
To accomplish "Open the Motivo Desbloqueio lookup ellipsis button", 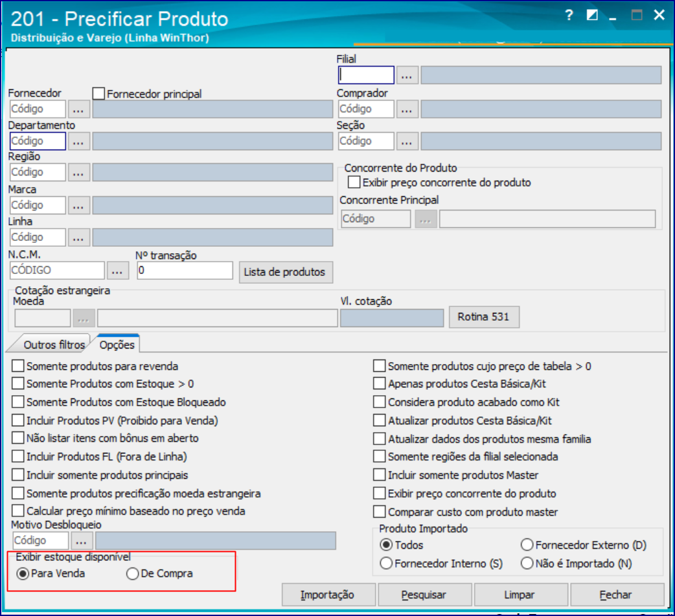I will [82, 541].
